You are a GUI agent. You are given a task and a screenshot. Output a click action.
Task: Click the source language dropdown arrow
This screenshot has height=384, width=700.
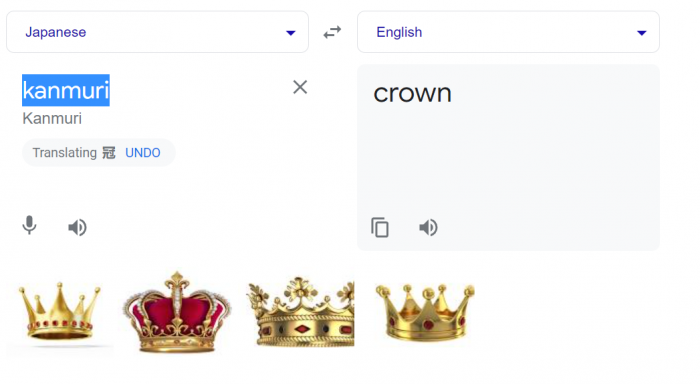pos(291,33)
